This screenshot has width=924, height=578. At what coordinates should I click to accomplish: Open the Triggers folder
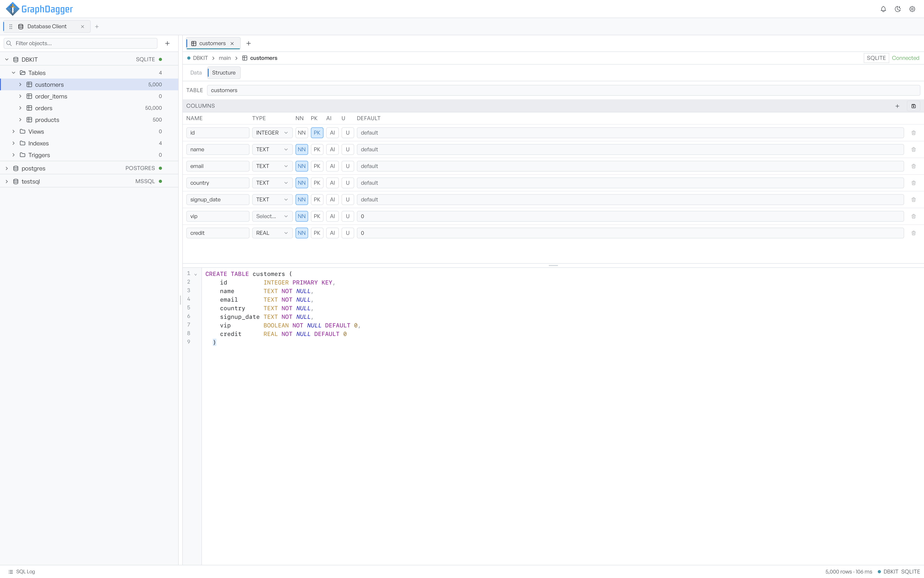click(89, 155)
